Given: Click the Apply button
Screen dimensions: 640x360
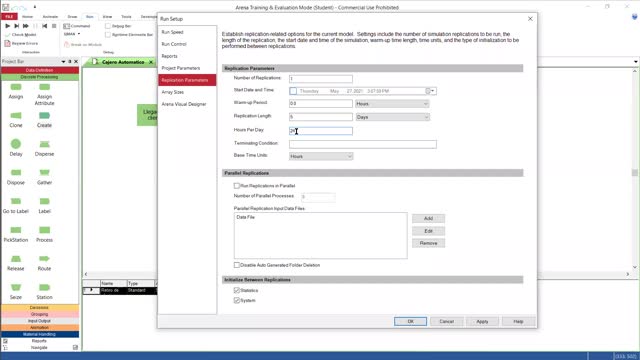Looking at the screenshot, I should click(x=482, y=322).
